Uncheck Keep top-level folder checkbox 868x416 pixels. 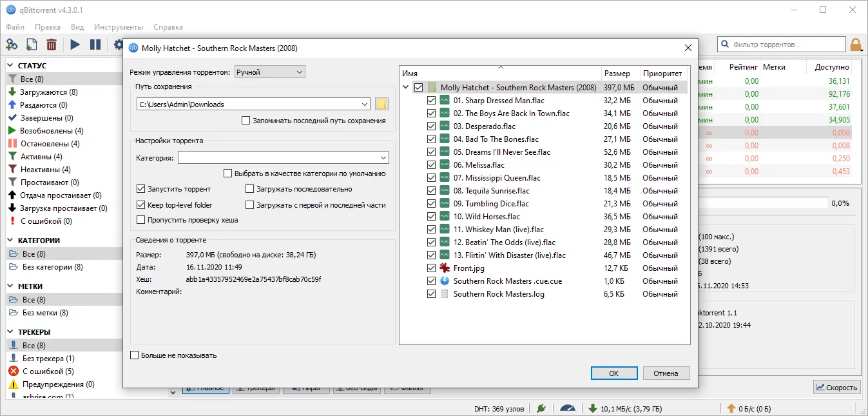click(141, 204)
